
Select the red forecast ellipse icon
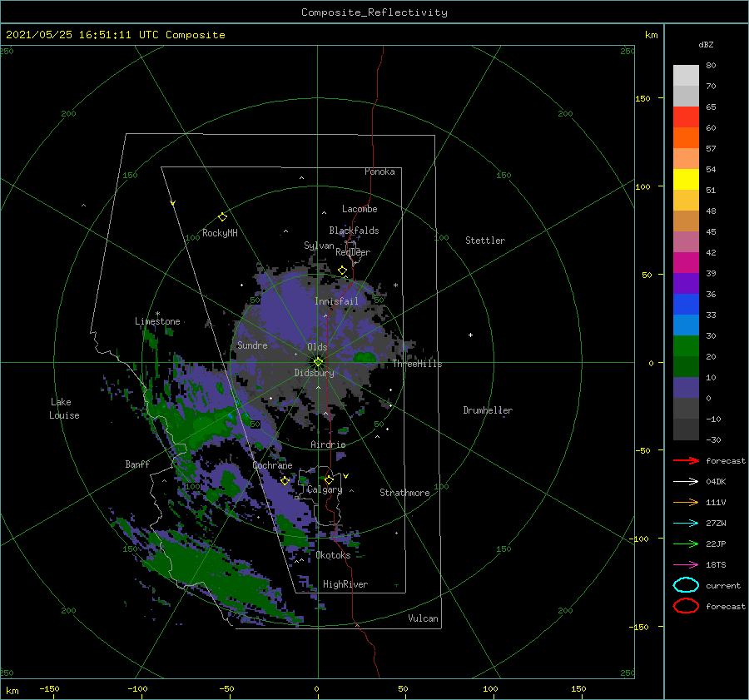pos(686,606)
